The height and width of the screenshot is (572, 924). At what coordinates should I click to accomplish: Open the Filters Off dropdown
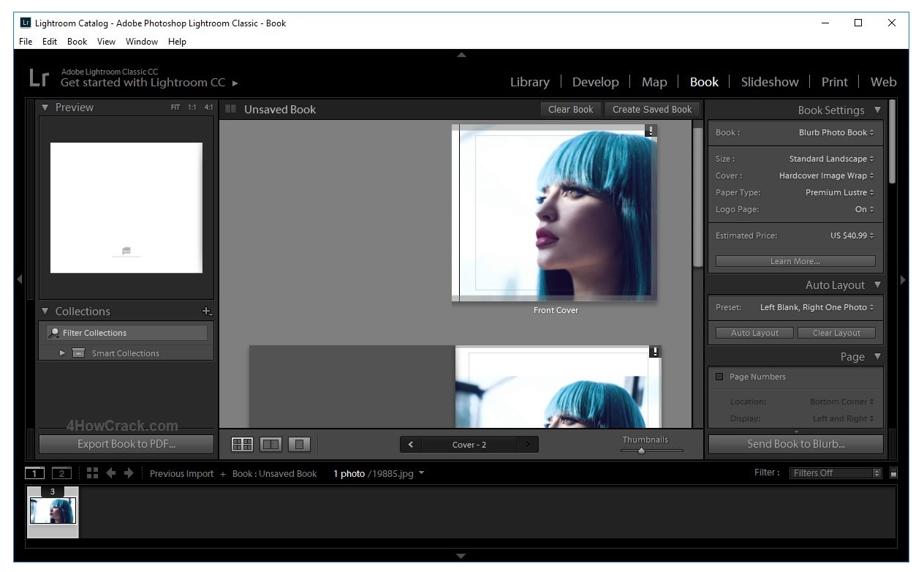tap(836, 473)
